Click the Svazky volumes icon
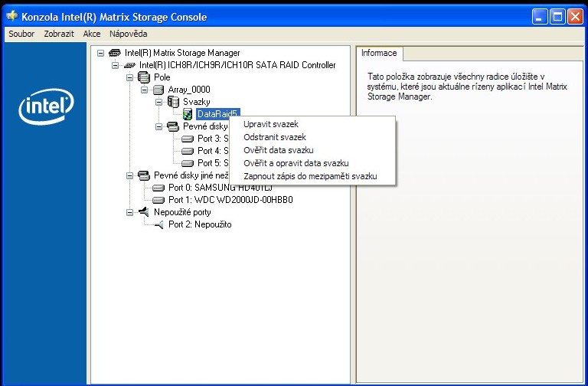This screenshot has width=588, height=386. [173, 102]
